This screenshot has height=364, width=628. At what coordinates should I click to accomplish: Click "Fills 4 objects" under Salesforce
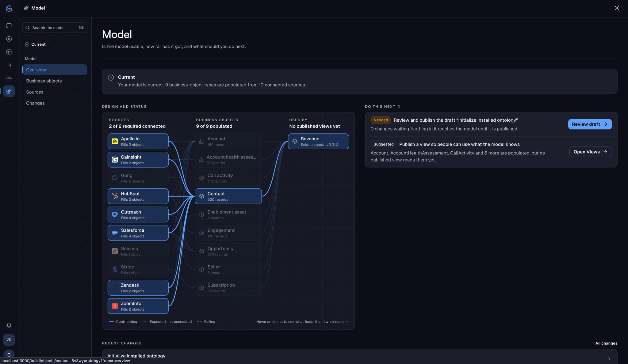(x=132, y=236)
